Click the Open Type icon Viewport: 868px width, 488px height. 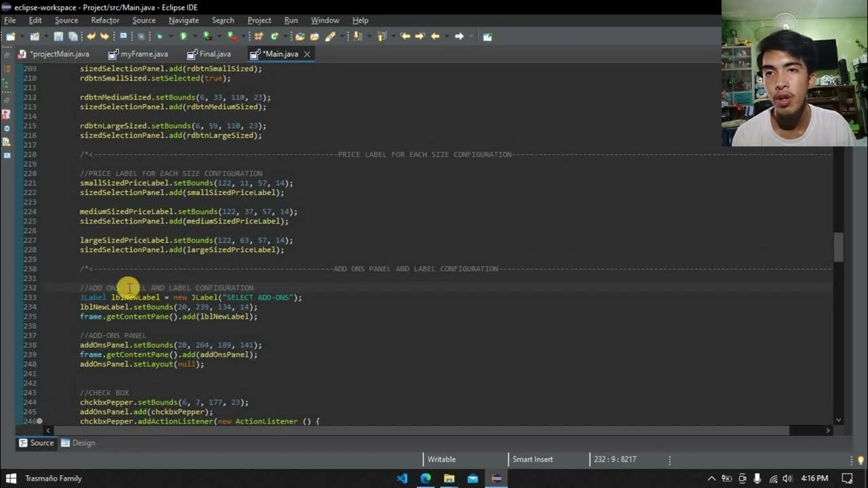tap(300, 37)
